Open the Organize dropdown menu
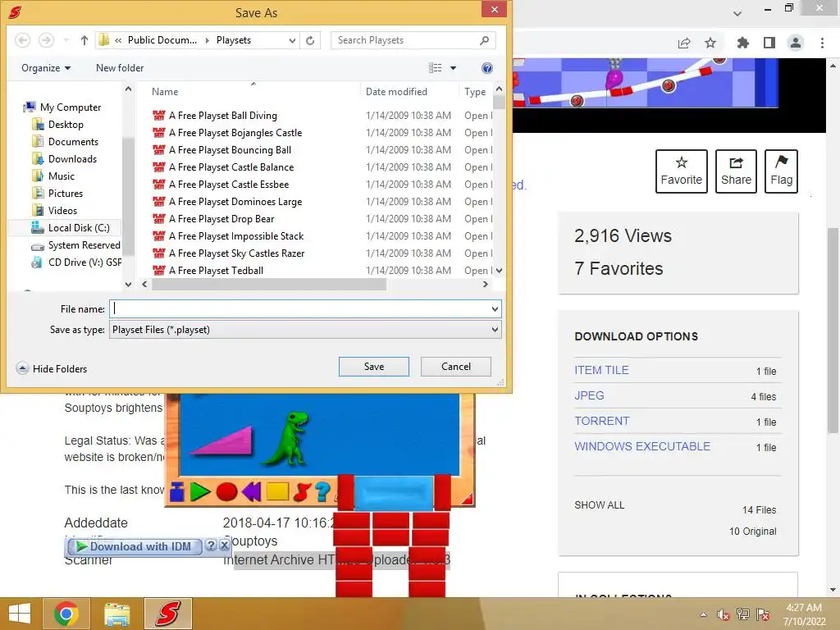 coord(46,68)
